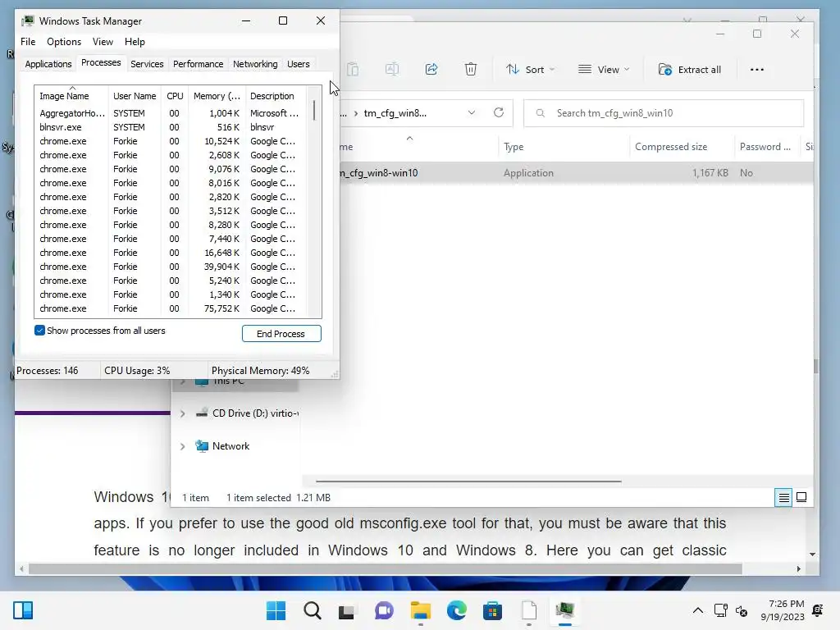Click the Paste icon in the Explorer toolbar
Image resolution: width=840 pixels, height=630 pixels.
[x=353, y=69]
